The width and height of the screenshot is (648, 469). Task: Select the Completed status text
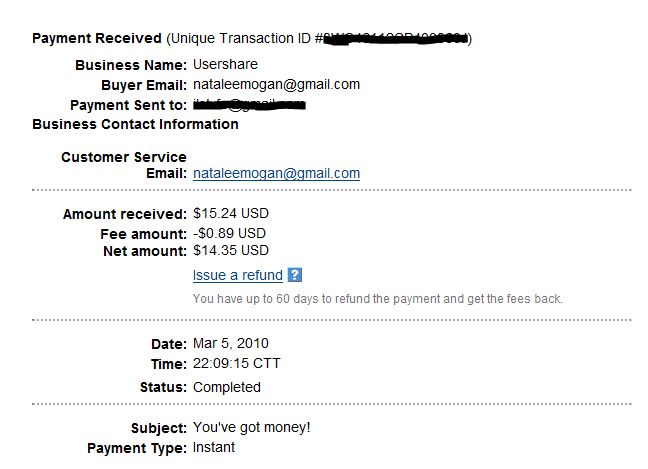(227, 387)
